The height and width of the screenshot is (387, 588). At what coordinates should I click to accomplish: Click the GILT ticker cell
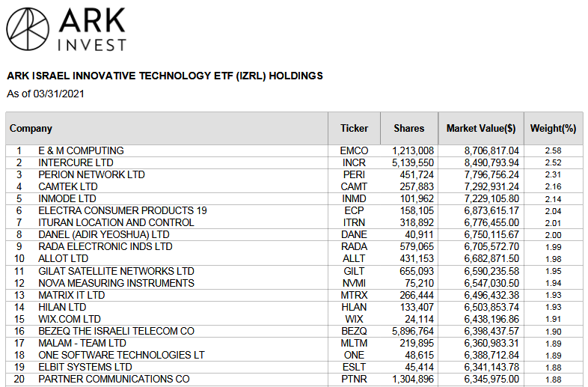(354, 271)
